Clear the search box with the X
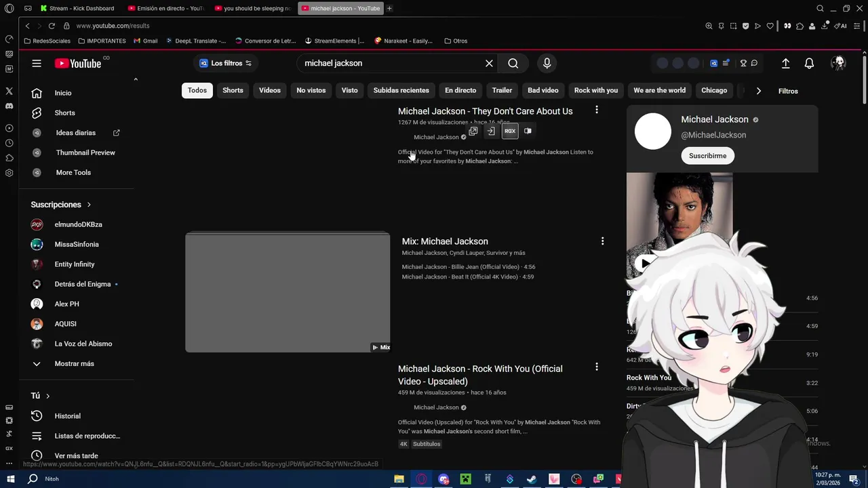This screenshot has width=868, height=488. [489, 63]
